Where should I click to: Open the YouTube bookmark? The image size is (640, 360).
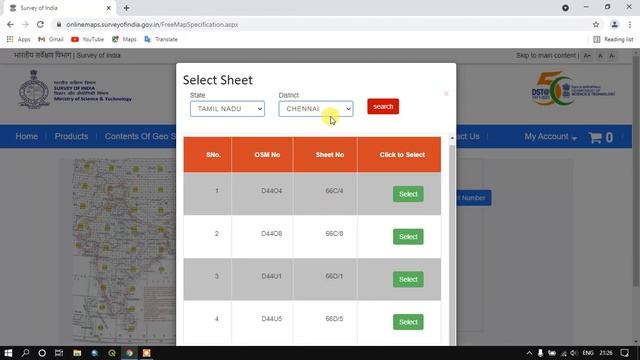[87, 39]
